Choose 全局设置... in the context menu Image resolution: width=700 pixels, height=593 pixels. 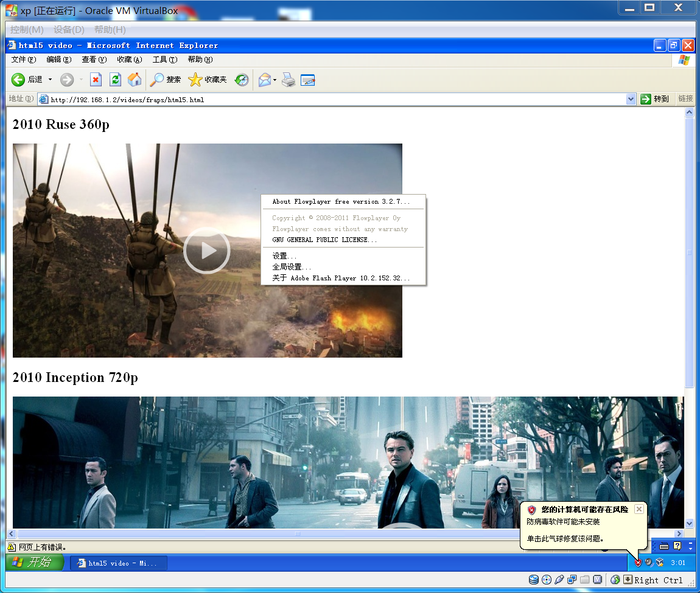(343, 267)
